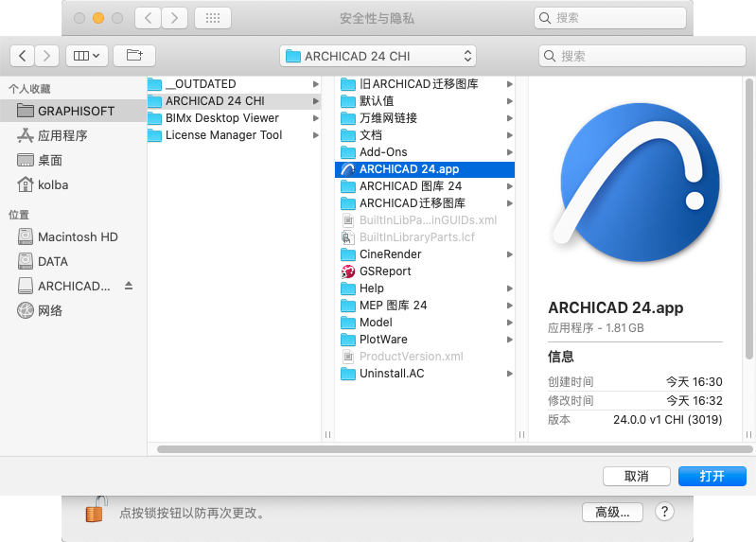Screen dimensions: 756x542
Task: Click the ARCHICAD 24.app list icon
Action: pyautogui.click(x=347, y=169)
